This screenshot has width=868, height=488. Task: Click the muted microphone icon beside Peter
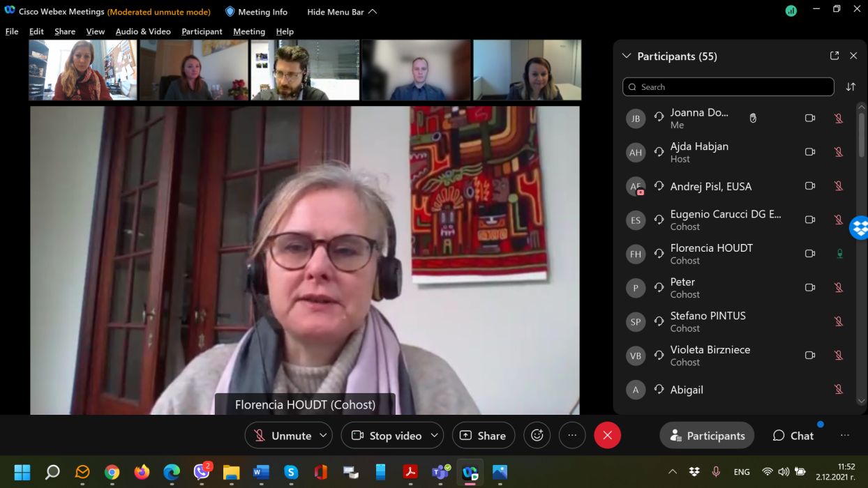point(839,287)
